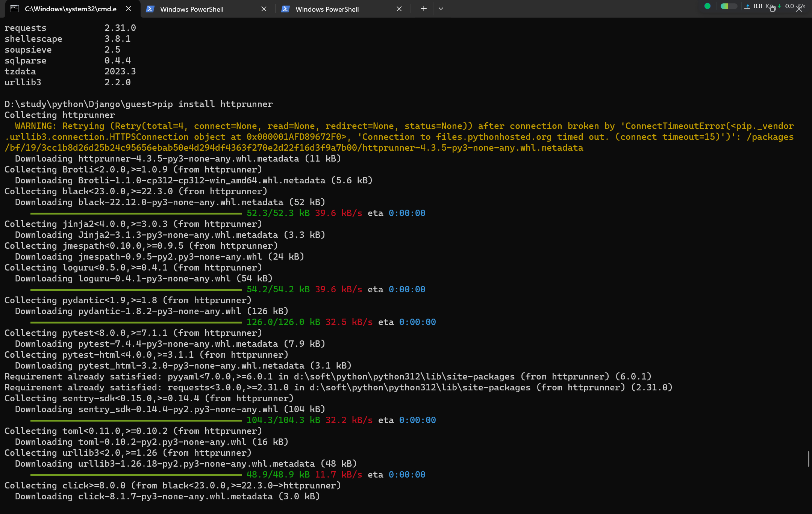Click the green status dot indicator

(x=707, y=6)
